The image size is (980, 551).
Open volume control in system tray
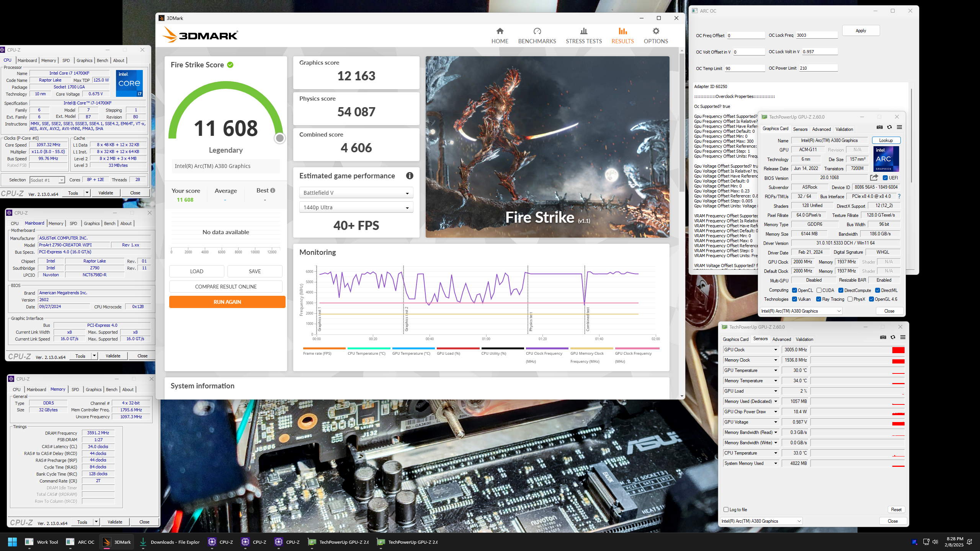tap(935, 542)
